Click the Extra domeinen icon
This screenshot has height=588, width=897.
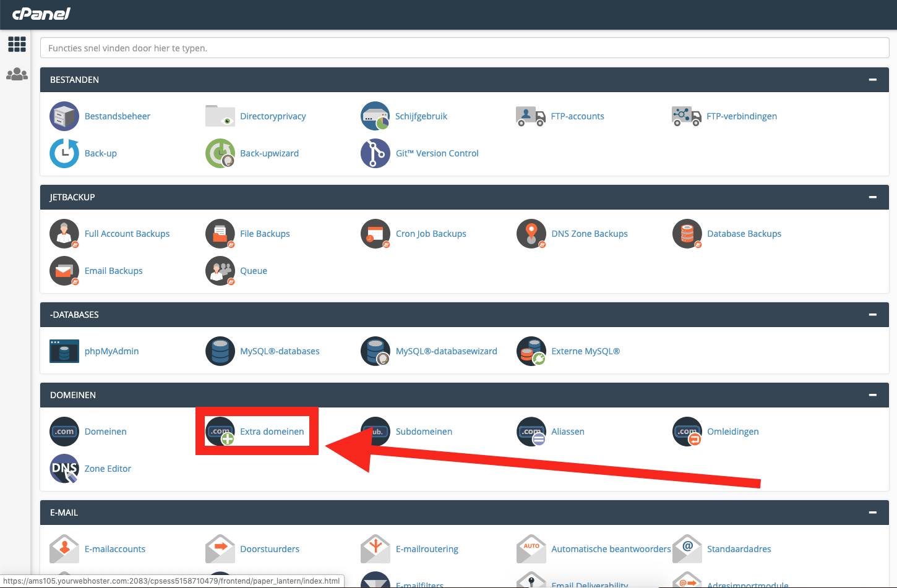point(220,432)
